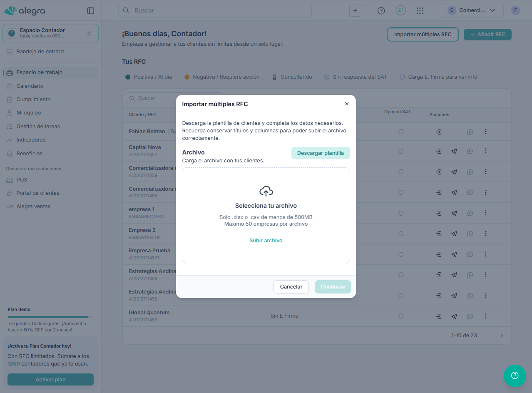This screenshot has height=393, width=532.
Task: Click the plus icon in top bar
Action: click(355, 11)
